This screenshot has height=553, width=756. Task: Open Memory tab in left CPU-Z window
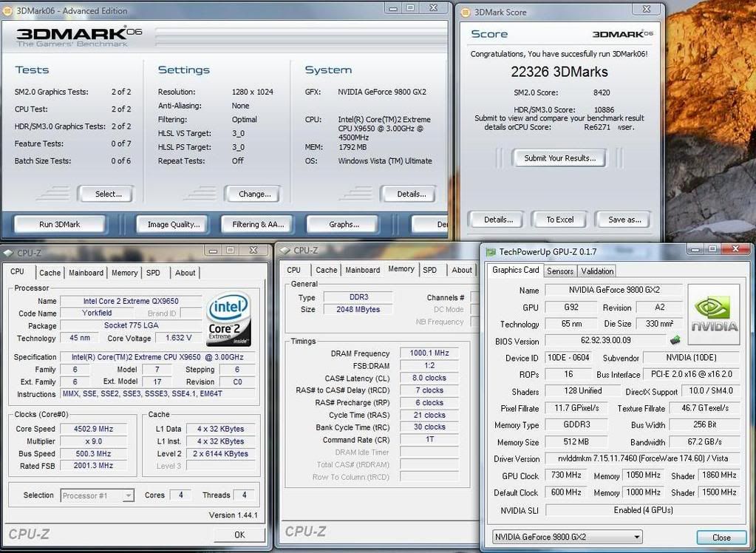click(x=124, y=273)
